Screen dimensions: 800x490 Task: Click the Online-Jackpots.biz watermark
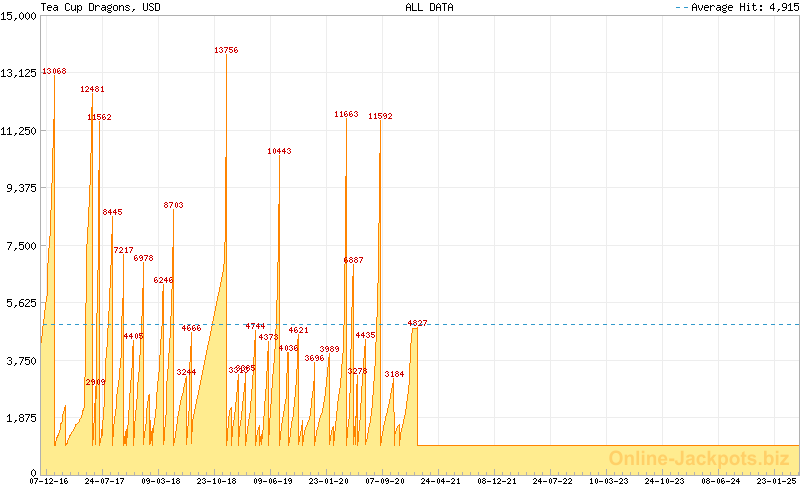692,458
